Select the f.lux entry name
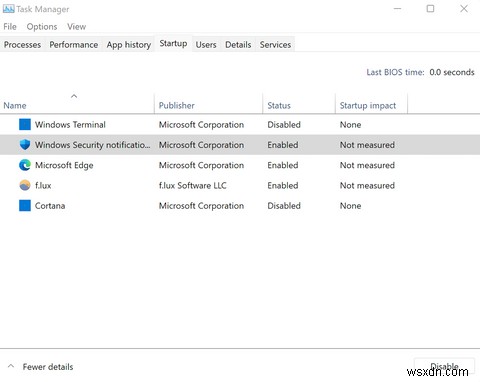This screenshot has height=382, width=480. 43,185
